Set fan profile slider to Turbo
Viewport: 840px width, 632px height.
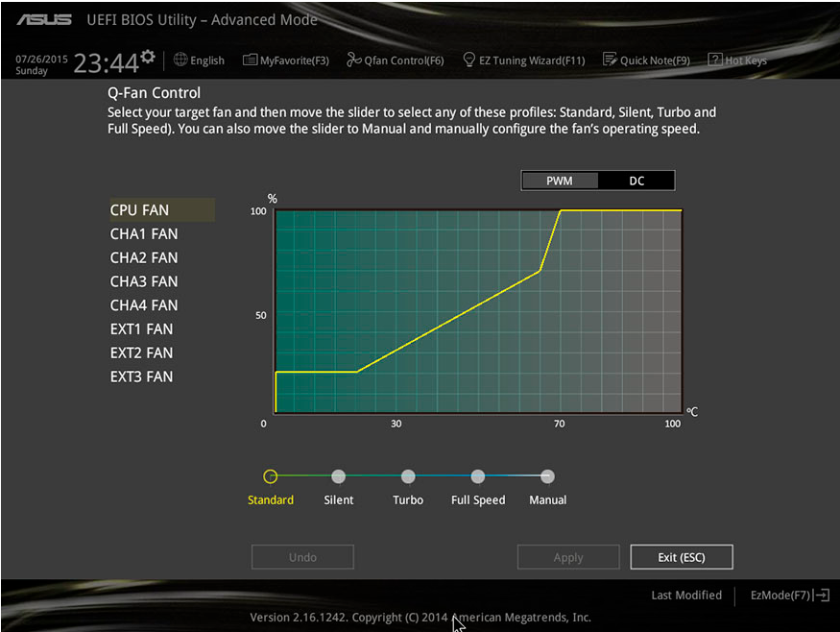pyautogui.click(x=408, y=475)
